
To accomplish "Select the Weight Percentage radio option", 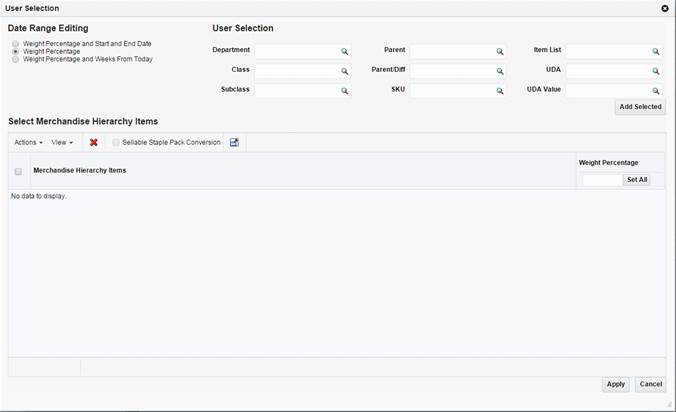I will point(16,51).
